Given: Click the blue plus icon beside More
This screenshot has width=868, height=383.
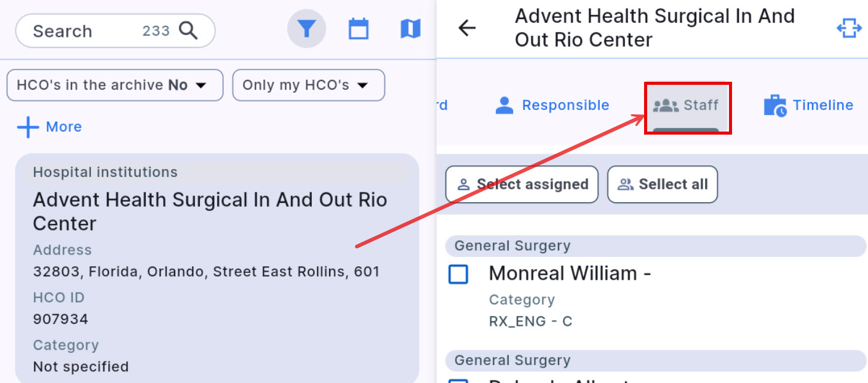Looking at the screenshot, I should pyautogui.click(x=28, y=127).
